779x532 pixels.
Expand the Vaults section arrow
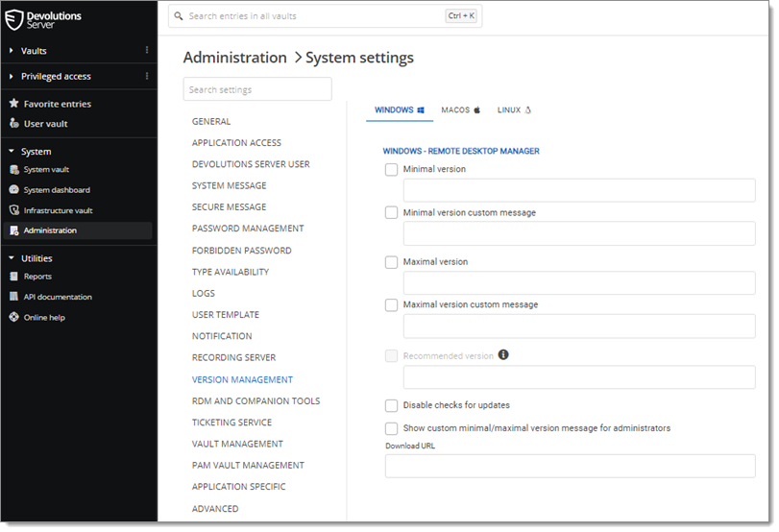coord(11,51)
